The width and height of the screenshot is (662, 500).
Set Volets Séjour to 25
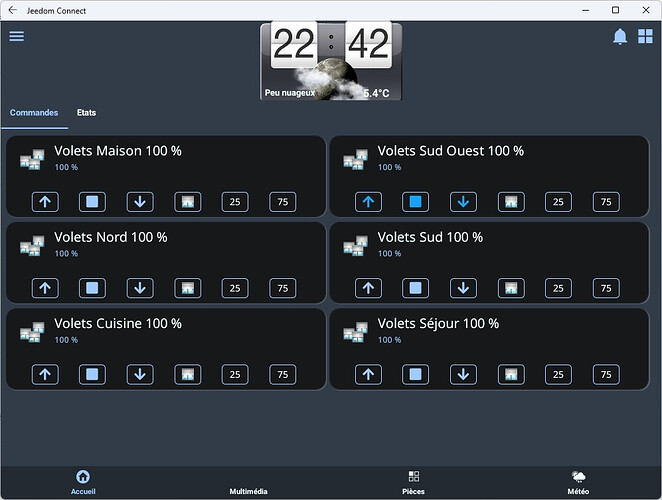(559, 374)
